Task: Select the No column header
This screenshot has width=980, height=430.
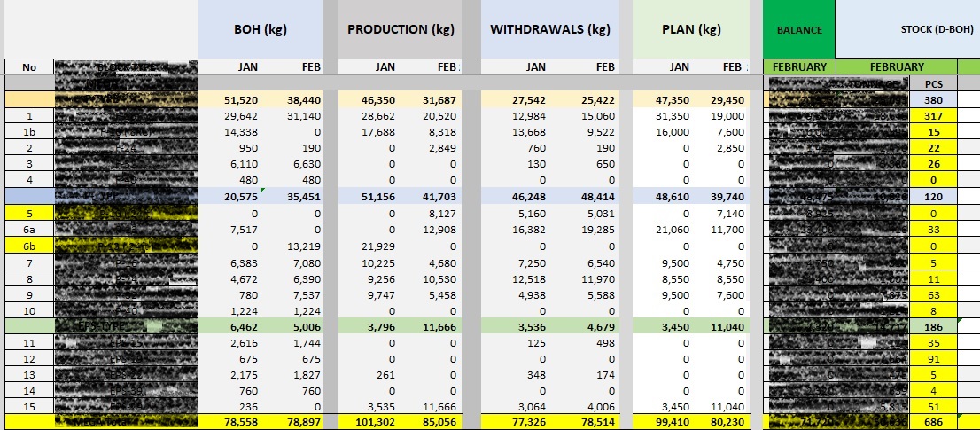Action: click(x=29, y=67)
